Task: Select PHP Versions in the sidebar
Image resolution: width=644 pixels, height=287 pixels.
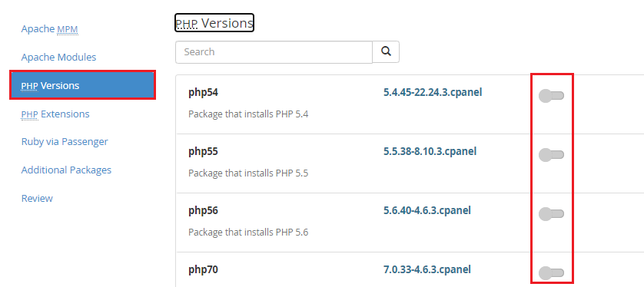Action: tap(82, 85)
